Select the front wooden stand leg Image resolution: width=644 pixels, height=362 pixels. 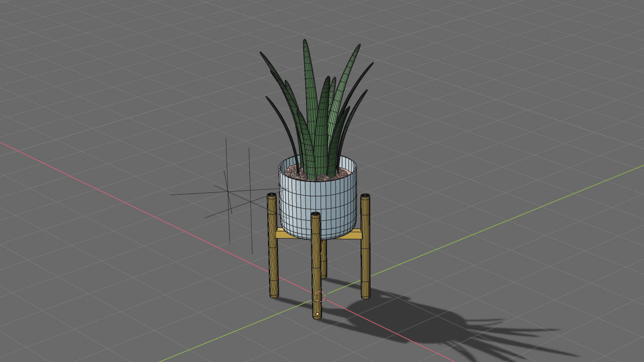point(317,268)
